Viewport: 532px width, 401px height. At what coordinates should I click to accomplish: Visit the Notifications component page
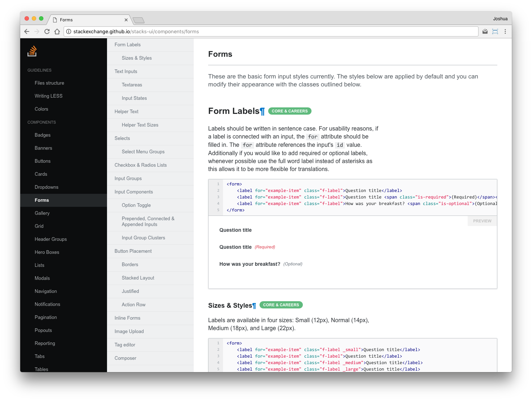pos(47,304)
